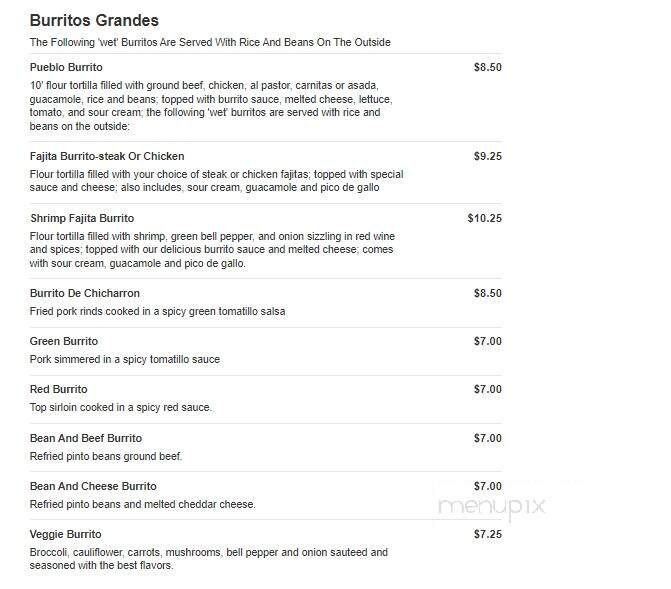Click the Burritos Grandes heading
The height and width of the screenshot is (589, 671).
[x=94, y=21]
